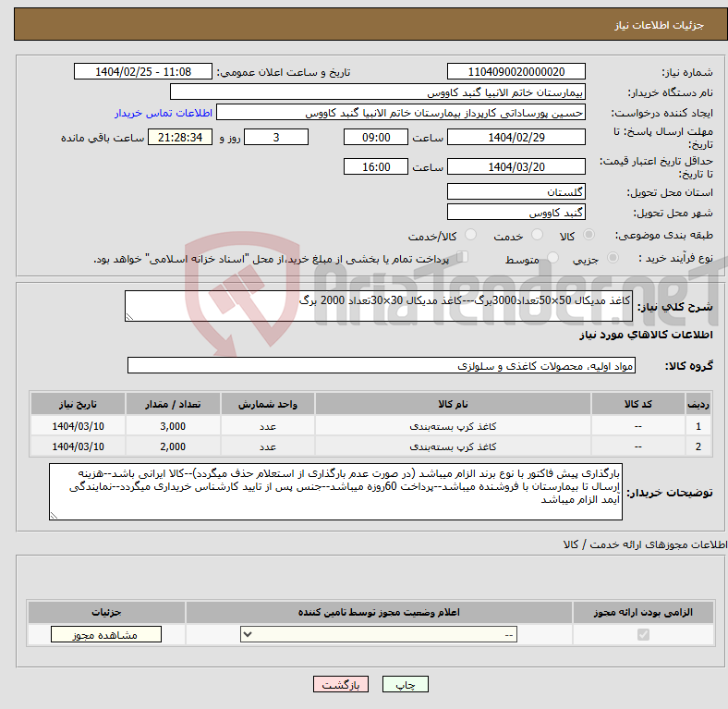Click the price validity time 16:00
The height and width of the screenshot is (709, 728).
tap(376, 166)
